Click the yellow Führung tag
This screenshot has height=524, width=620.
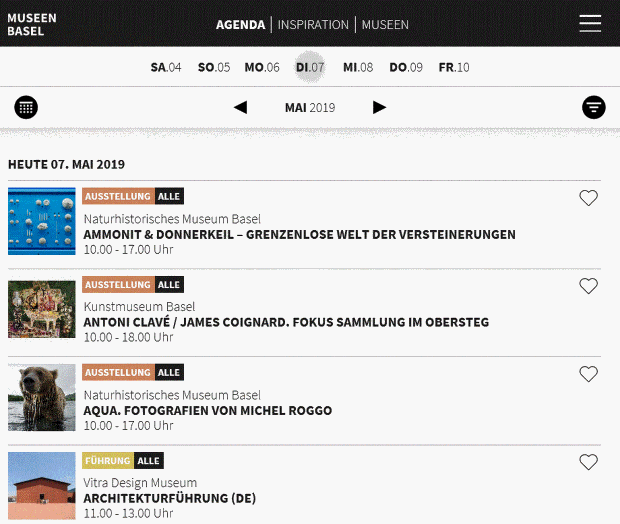click(108, 460)
